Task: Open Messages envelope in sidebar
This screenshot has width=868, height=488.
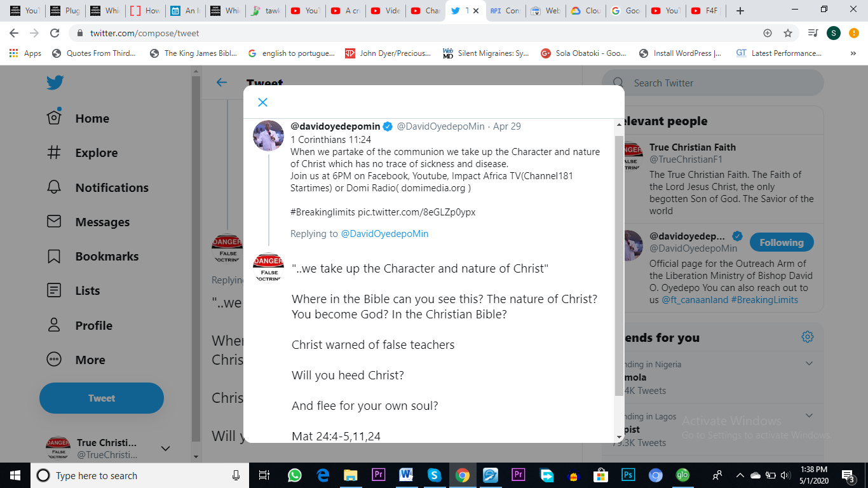Action: (x=55, y=222)
